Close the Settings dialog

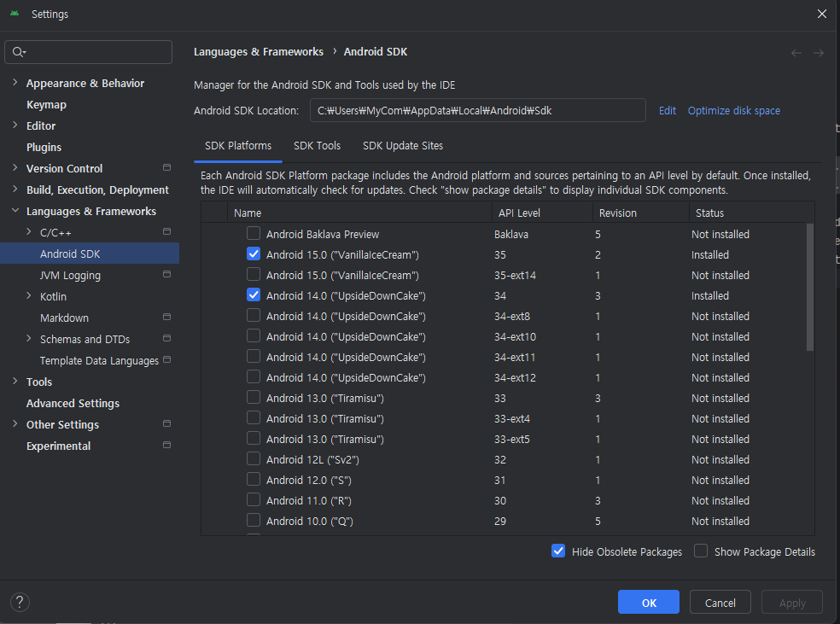pyautogui.click(x=822, y=14)
